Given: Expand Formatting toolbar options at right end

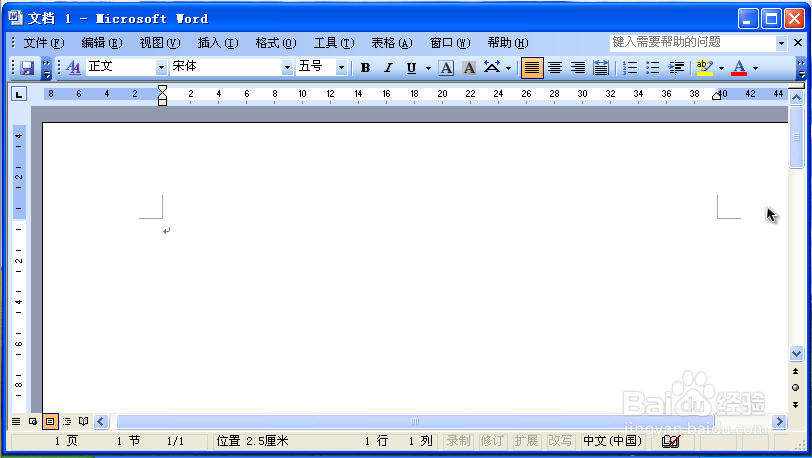Looking at the screenshot, I should coord(801,68).
